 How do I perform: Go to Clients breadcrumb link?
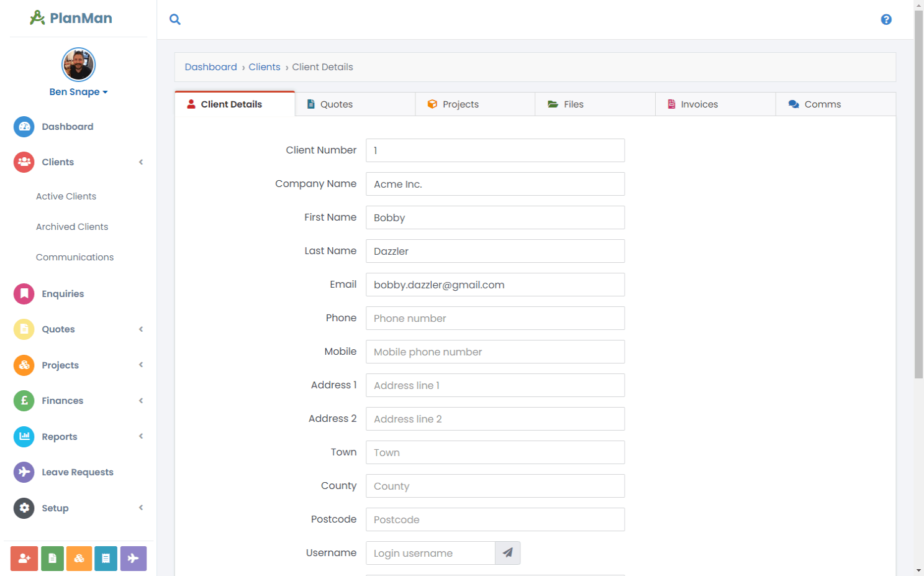tap(265, 67)
